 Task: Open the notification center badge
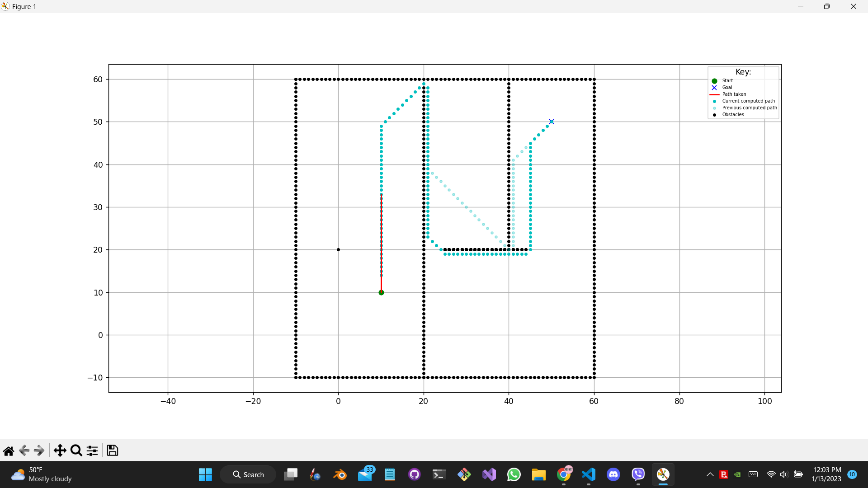click(x=852, y=474)
